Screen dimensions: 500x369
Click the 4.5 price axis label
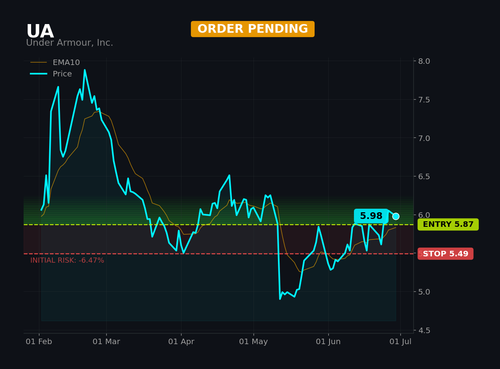424,330
